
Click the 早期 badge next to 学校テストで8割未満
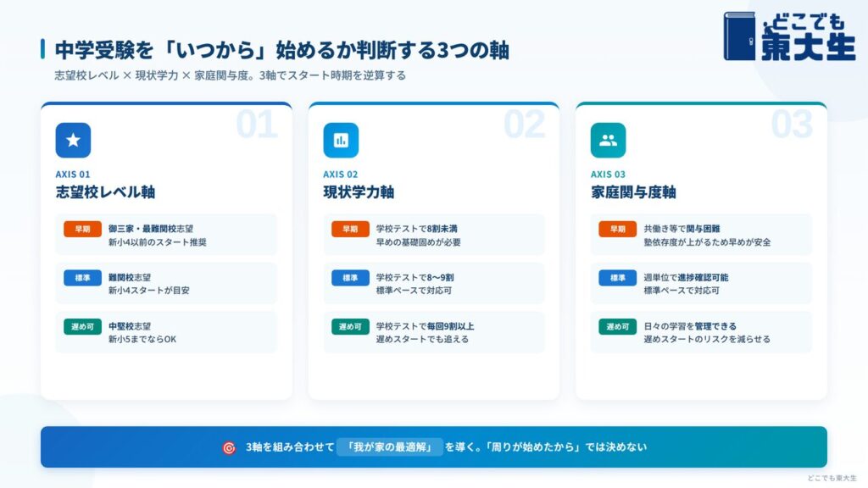pyautogui.click(x=350, y=229)
